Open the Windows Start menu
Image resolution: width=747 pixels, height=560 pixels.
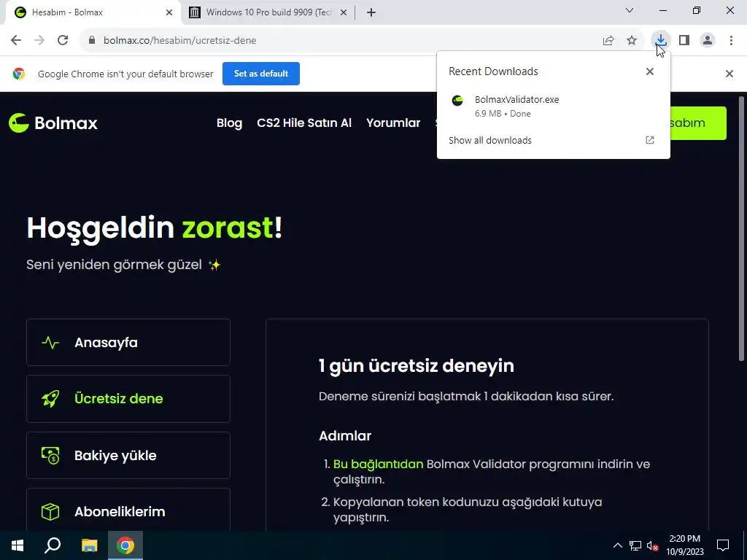point(18,545)
